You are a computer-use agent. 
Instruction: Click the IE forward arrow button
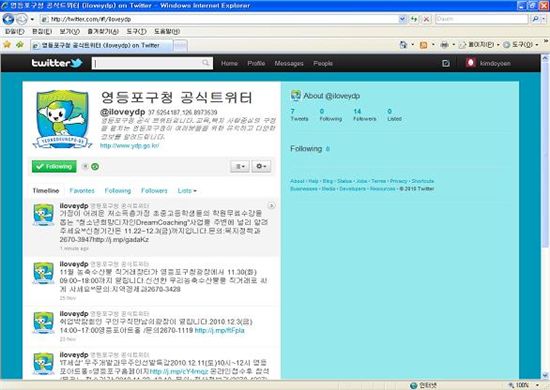[x=22, y=19]
